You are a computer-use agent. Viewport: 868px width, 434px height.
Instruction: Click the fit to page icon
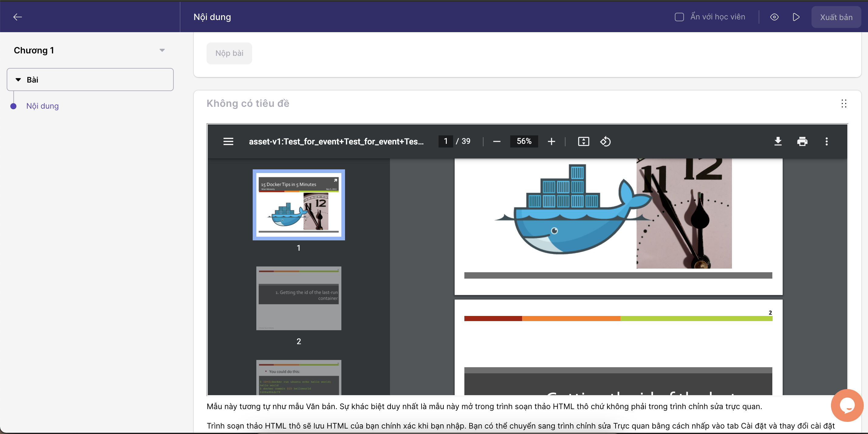tap(583, 141)
